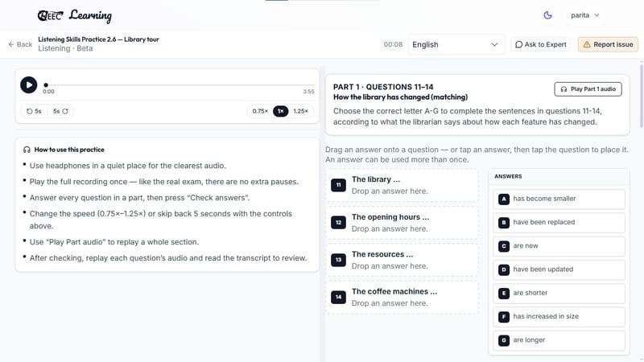644x362 pixels.
Task: Click the 00:08 timer text
Action: (393, 44)
